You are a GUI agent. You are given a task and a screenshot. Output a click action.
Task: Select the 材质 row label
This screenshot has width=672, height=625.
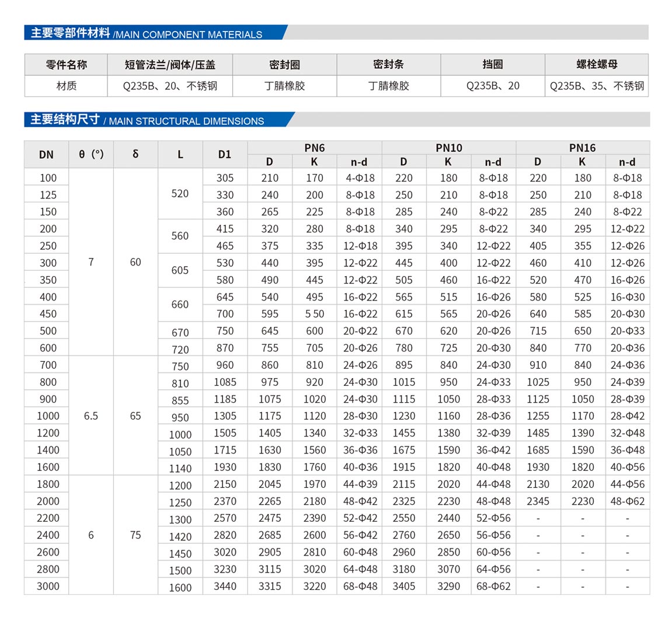(x=66, y=86)
